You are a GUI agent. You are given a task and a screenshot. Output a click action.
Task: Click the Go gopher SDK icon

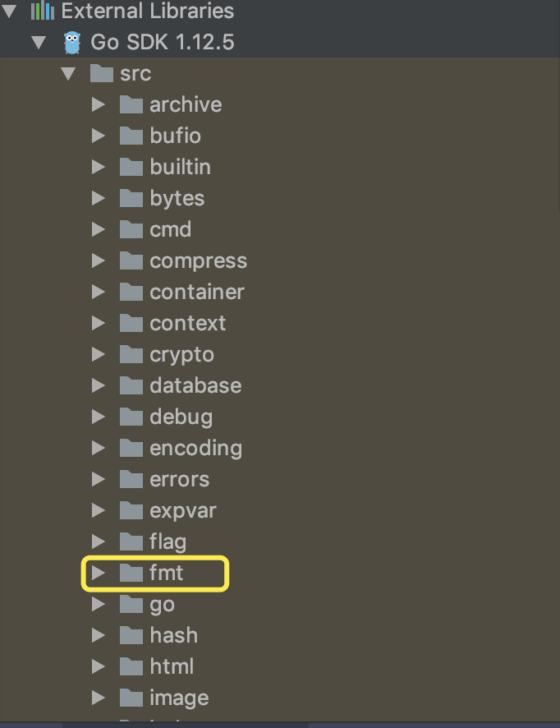(72, 43)
